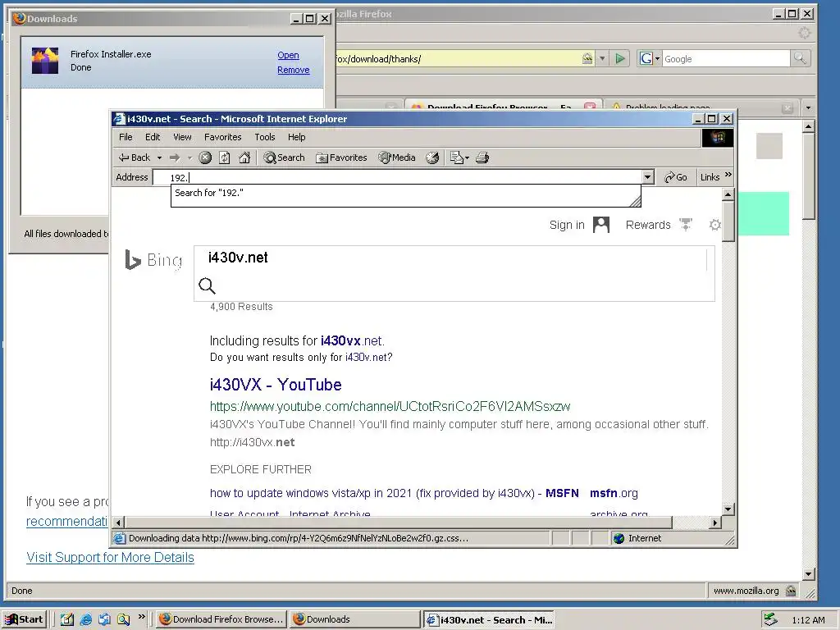The image size is (840, 630).
Task: Click the Rewards trophy icon
Action: point(686,224)
